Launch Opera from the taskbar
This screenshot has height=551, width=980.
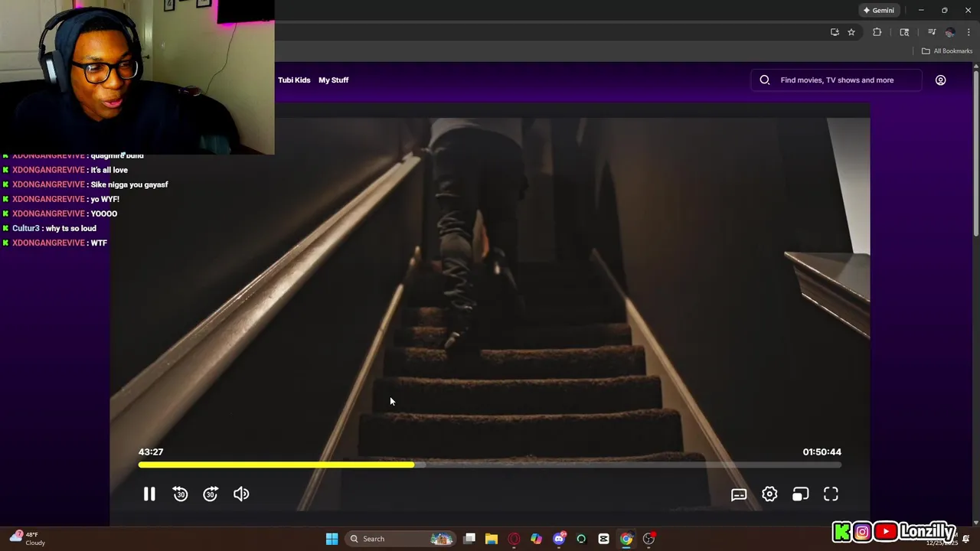coord(514,539)
